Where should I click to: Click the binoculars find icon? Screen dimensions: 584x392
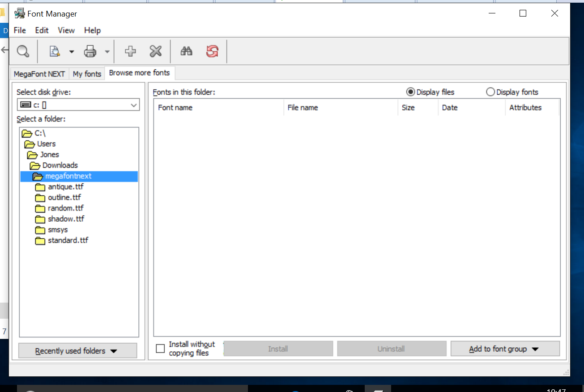coord(186,51)
